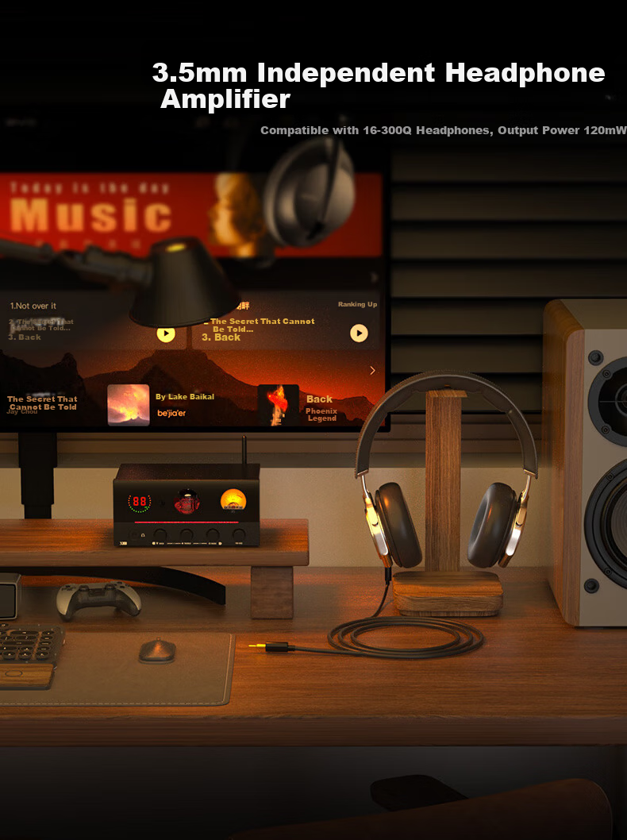Image resolution: width=627 pixels, height=840 pixels.
Task: Click the Phoenix Legend artist name
Action: pyautogui.click(x=321, y=414)
